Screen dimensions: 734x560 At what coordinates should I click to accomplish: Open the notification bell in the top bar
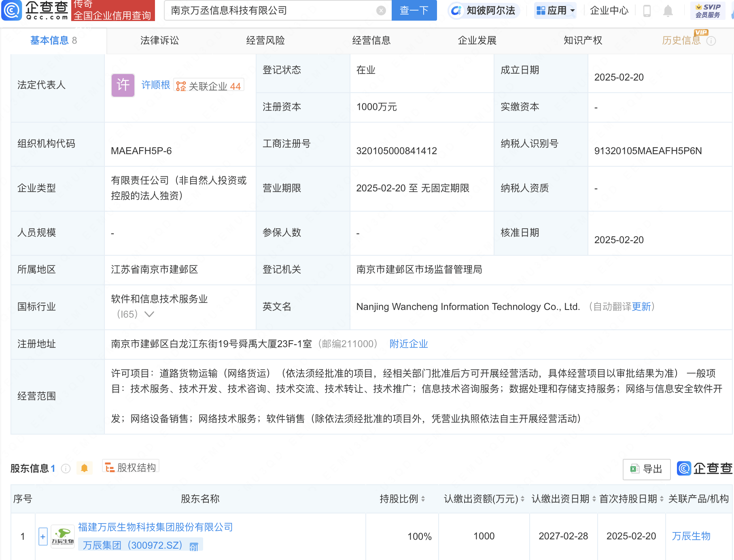[x=668, y=11]
